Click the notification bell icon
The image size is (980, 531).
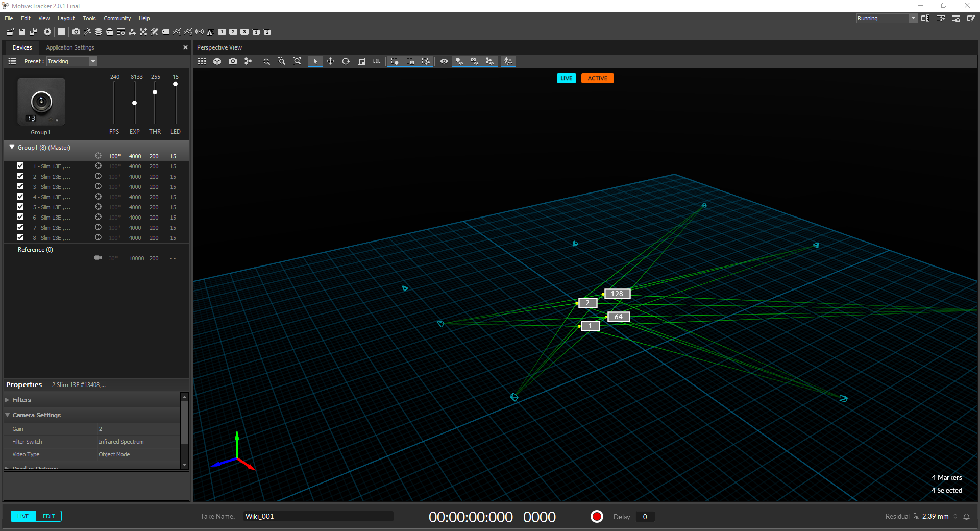pos(966,517)
